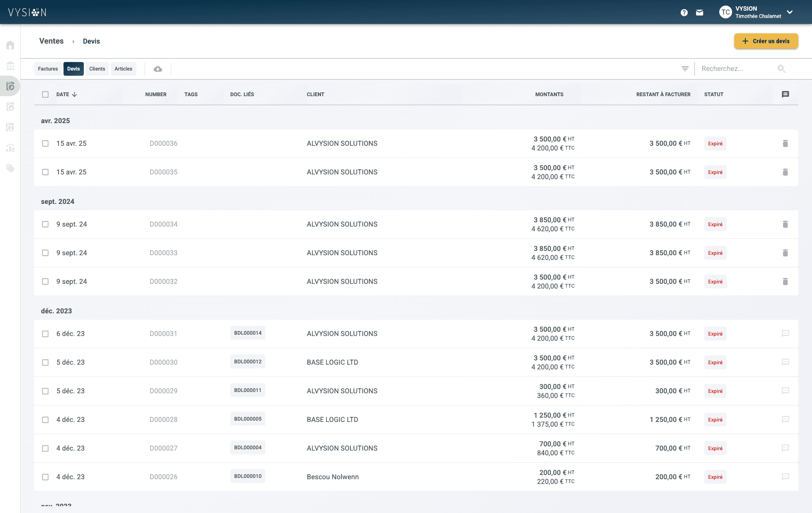Click Expiré status of quote D000036
The width and height of the screenshot is (812, 513).
click(715, 144)
